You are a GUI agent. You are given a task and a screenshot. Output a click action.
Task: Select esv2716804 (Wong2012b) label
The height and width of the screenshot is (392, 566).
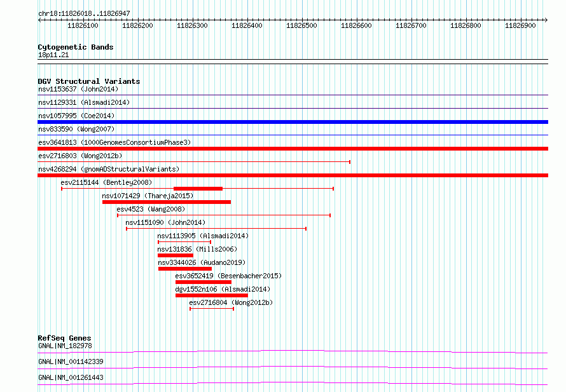point(231,302)
